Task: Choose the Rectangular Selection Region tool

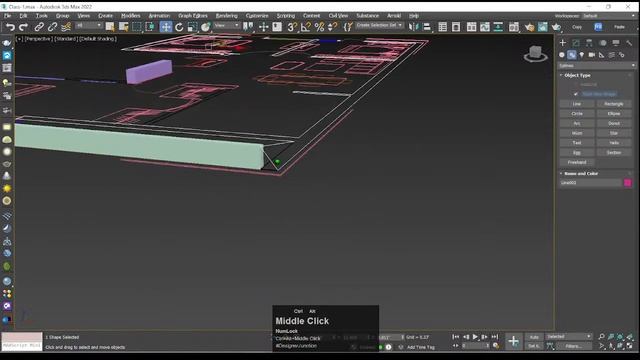Action: 137,27
